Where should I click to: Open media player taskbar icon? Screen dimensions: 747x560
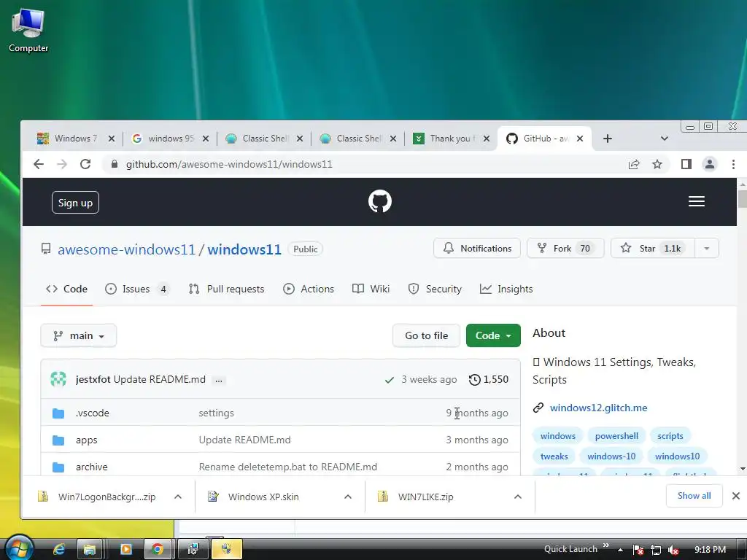click(125, 550)
